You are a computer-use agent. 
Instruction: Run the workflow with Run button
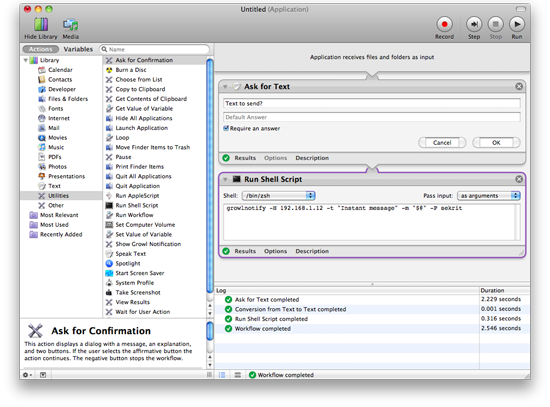click(517, 25)
